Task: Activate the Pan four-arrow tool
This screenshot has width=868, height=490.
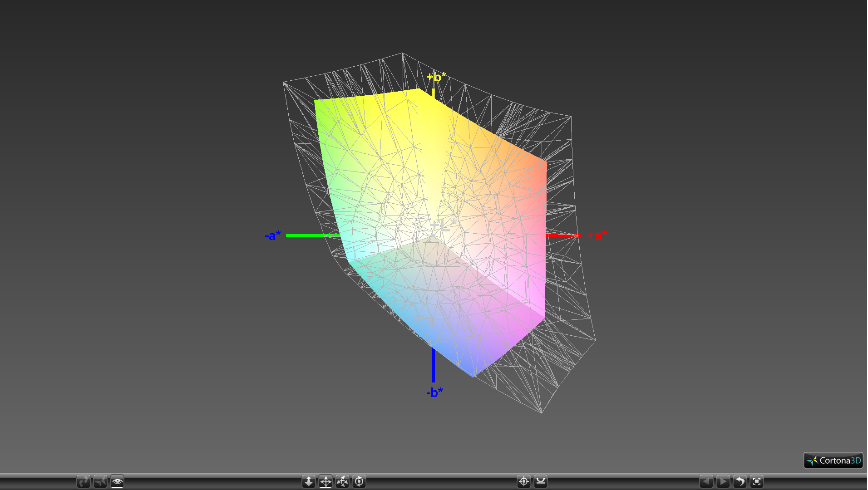Action: (x=325, y=481)
